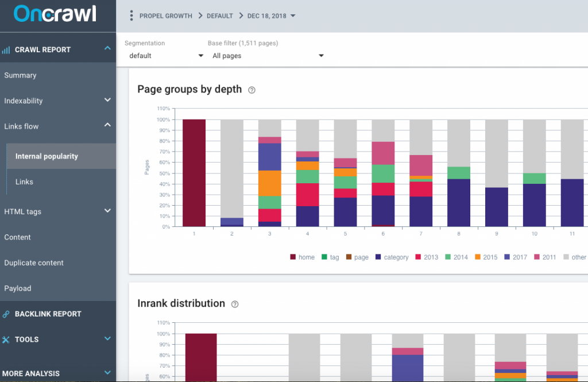The height and width of the screenshot is (382, 588).
Task: Click the Base filter (1,511 pages) label
Action: (243, 43)
